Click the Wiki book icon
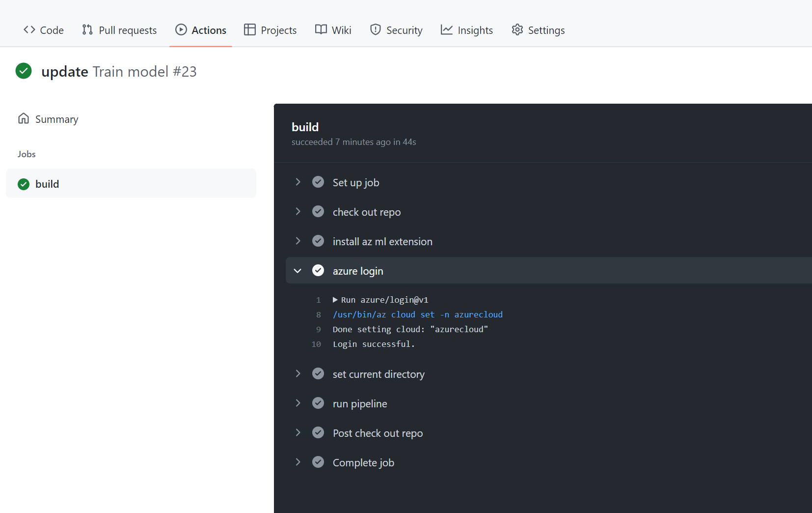Image resolution: width=812 pixels, height=513 pixels. pyautogui.click(x=321, y=30)
